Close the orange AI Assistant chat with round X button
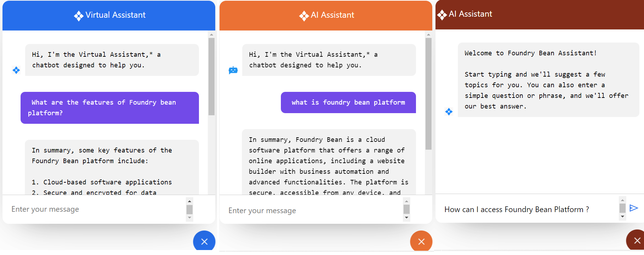 coord(421,242)
